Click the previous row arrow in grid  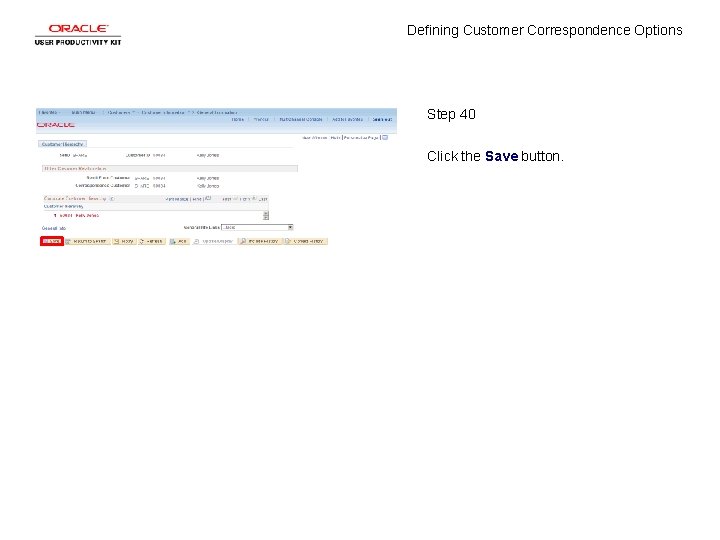click(x=235, y=199)
